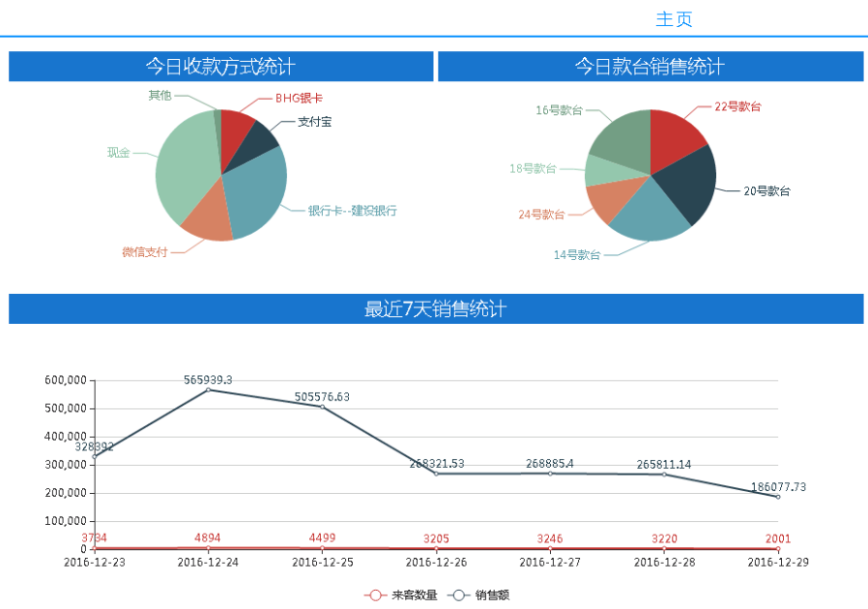Click the visitor count label 4894
868x609 pixels.
pos(208,538)
